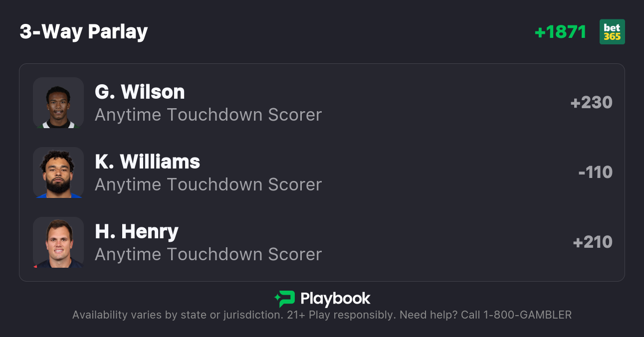Open G. Wilson's player headshot
The width and height of the screenshot is (644, 337).
pyautogui.click(x=58, y=103)
